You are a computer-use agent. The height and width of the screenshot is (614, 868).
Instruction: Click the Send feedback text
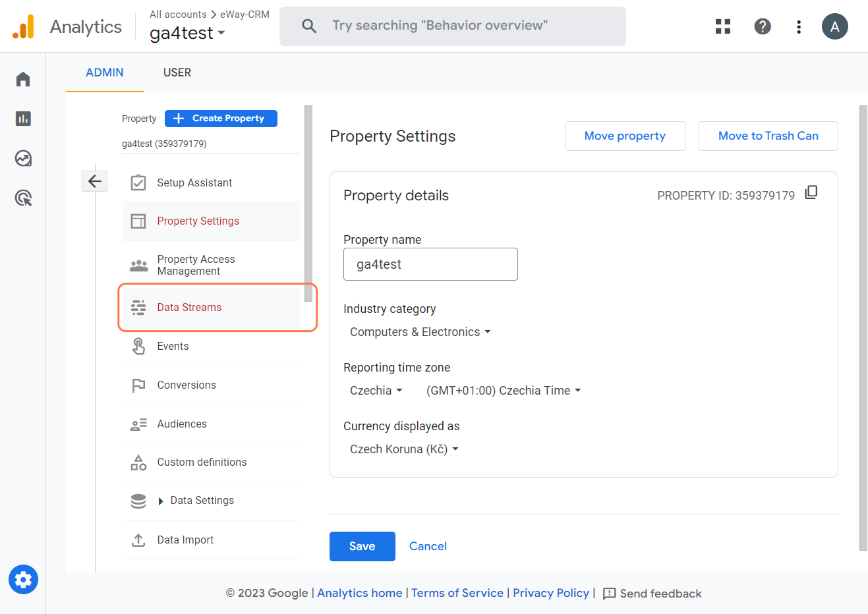[660, 594]
